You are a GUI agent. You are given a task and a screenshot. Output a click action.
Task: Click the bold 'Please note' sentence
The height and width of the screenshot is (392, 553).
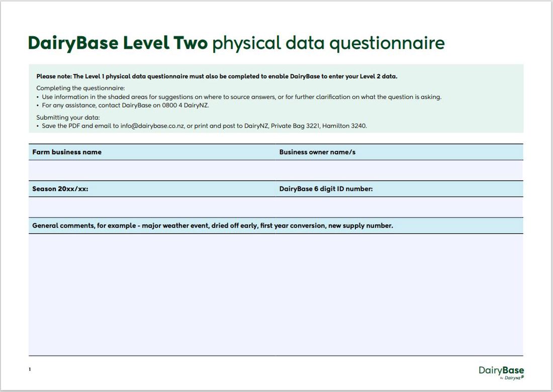(217, 76)
